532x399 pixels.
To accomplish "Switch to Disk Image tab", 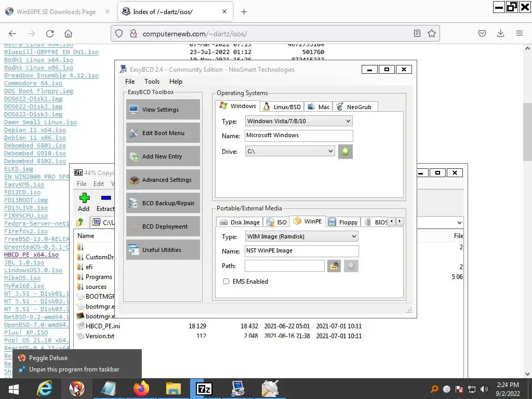I will tap(240, 222).
